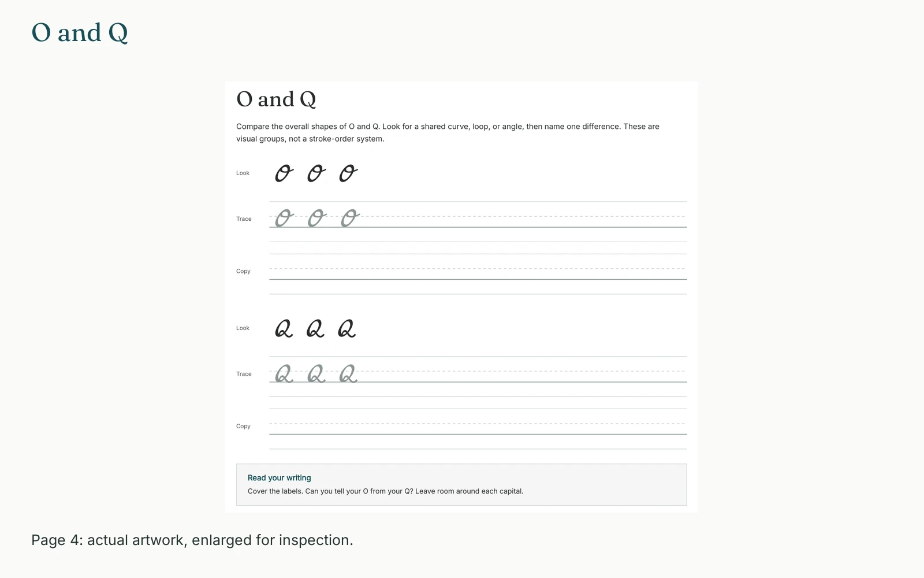This screenshot has width=924, height=578.
Task: Click the "Cover the labels" instruction text
Action: [385, 491]
